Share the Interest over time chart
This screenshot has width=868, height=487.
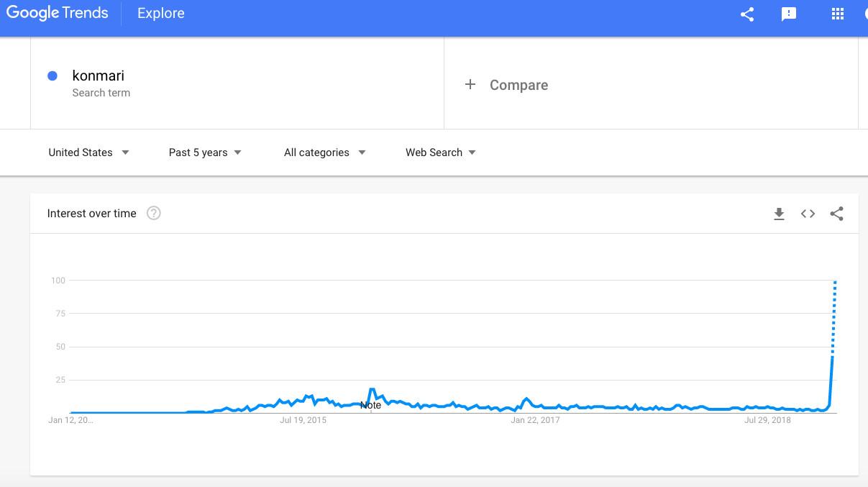click(x=836, y=214)
